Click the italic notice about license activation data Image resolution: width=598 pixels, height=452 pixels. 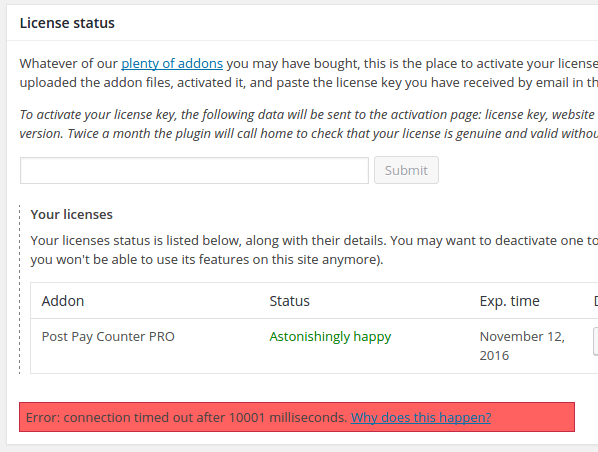(309, 124)
